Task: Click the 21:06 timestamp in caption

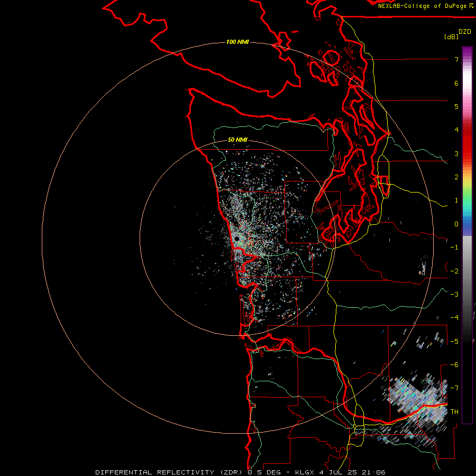Action: (373, 472)
